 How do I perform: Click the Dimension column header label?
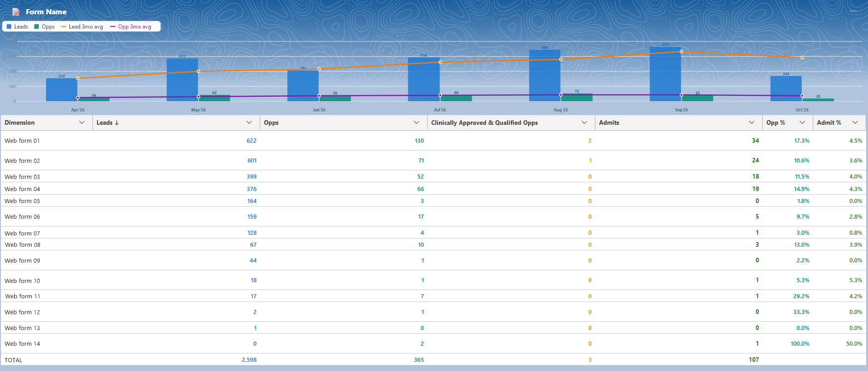tap(19, 122)
